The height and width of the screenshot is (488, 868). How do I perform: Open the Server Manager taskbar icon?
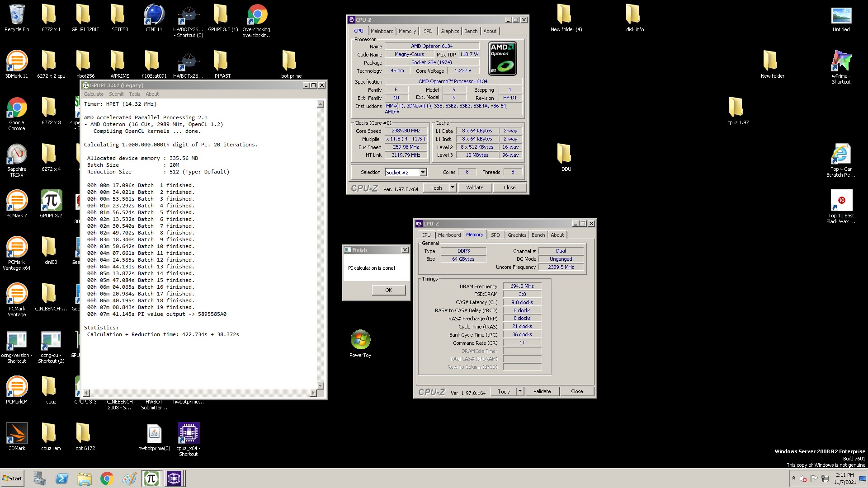coord(40,478)
